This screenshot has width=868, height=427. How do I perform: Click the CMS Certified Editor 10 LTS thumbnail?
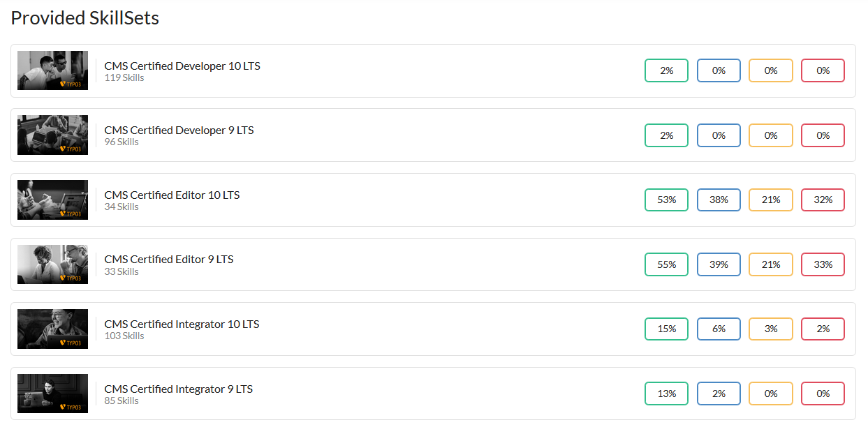tap(52, 200)
